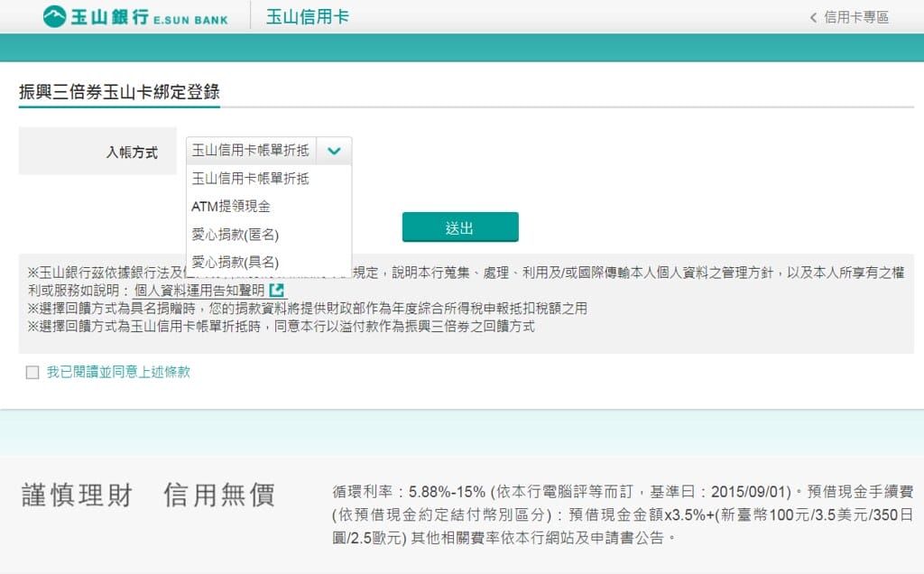Click the 玉山信用卡 header title
Viewport: 924px width, 574px height.
click(x=307, y=16)
